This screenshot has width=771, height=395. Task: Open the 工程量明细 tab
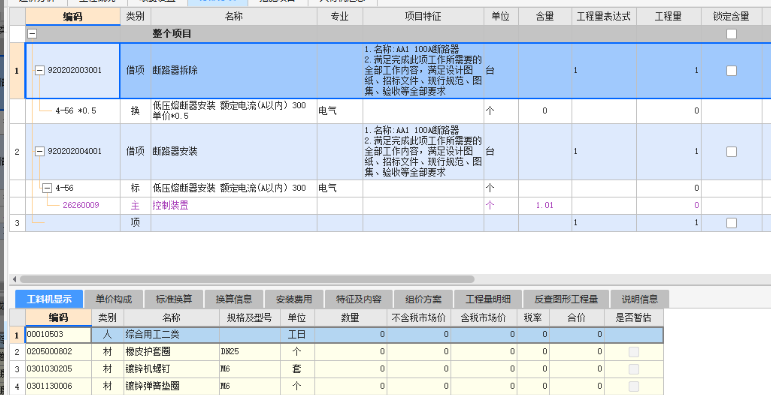tap(488, 299)
